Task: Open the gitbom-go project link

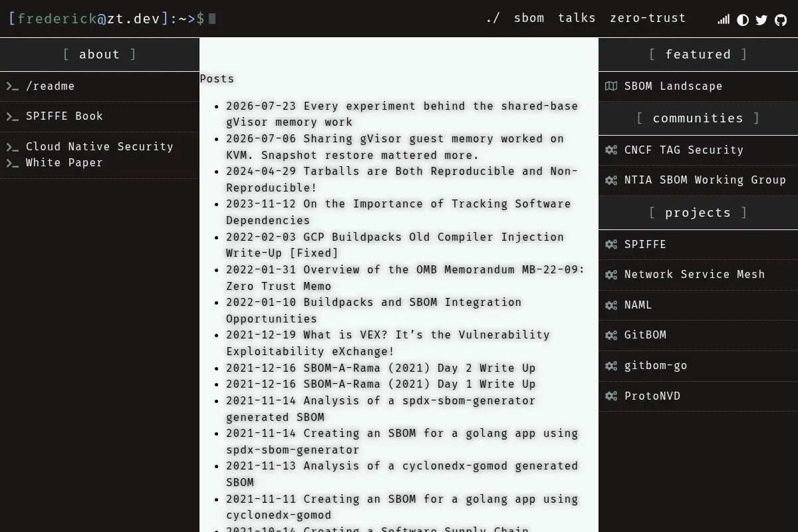Action: tap(656, 366)
